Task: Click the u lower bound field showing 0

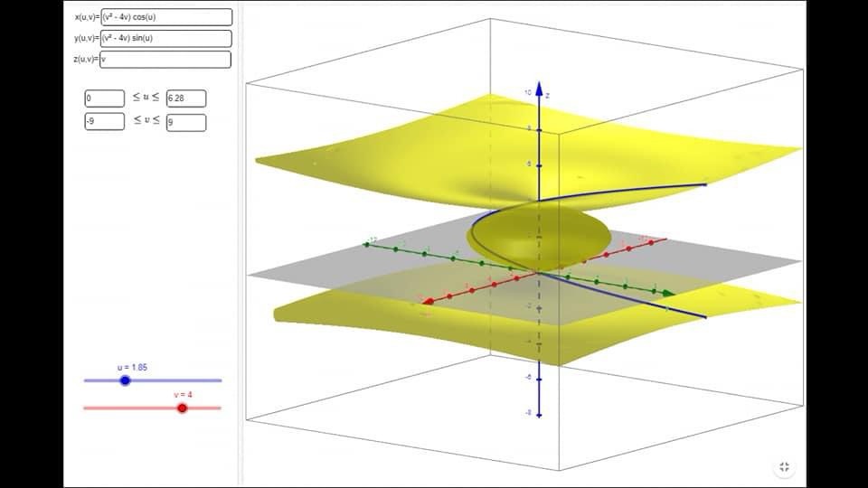Action: [104, 99]
